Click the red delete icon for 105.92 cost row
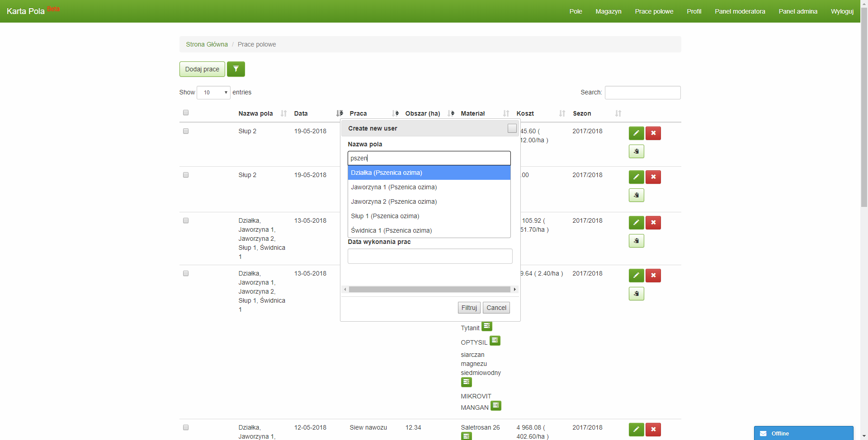The height and width of the screenshot is (440, 868). click(x=653, y=223)
